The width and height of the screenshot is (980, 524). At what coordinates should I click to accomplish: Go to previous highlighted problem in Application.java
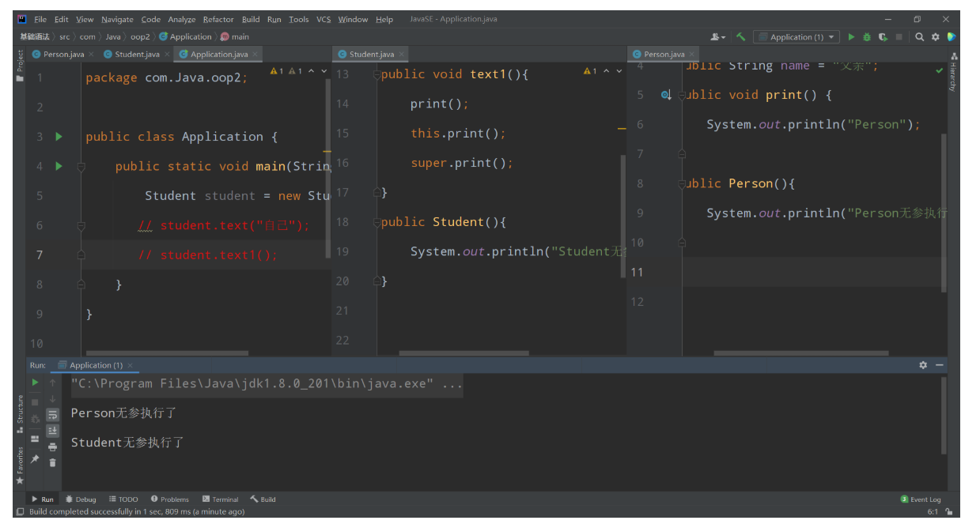point(312,71)
